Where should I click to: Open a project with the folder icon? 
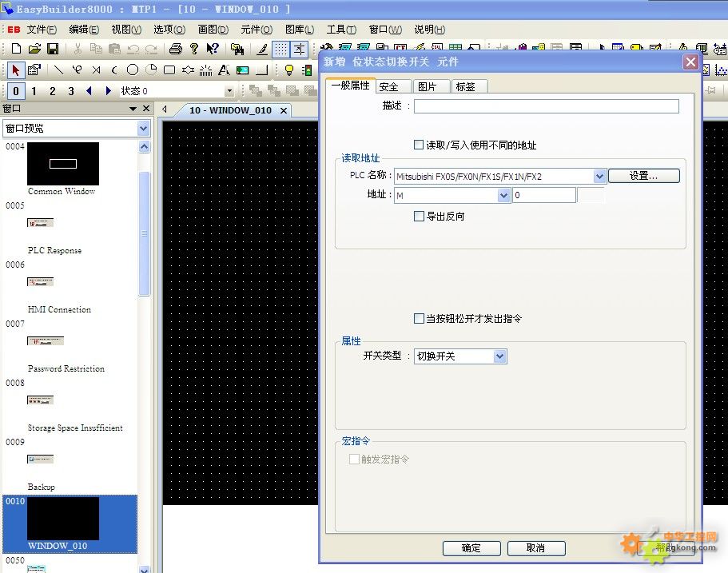(34, 49)
